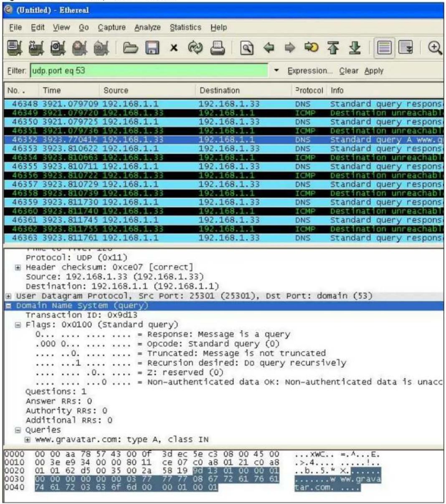Open the View menu
The image size is (446, 504).
[x=61, y=27]
